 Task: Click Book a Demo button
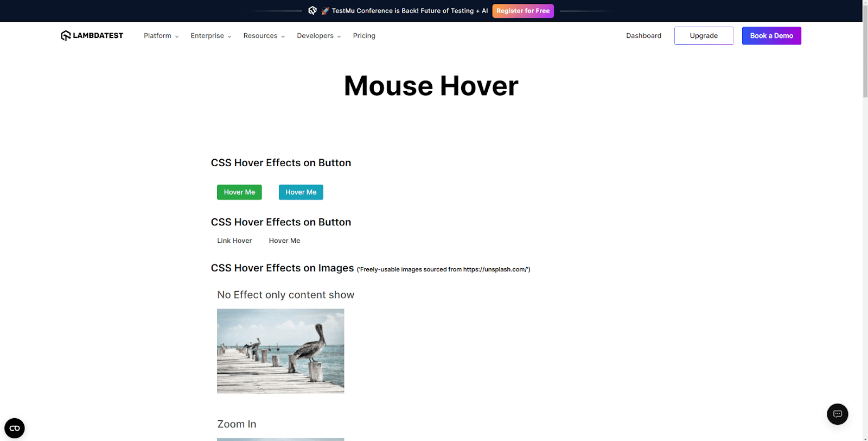point(771,36)
